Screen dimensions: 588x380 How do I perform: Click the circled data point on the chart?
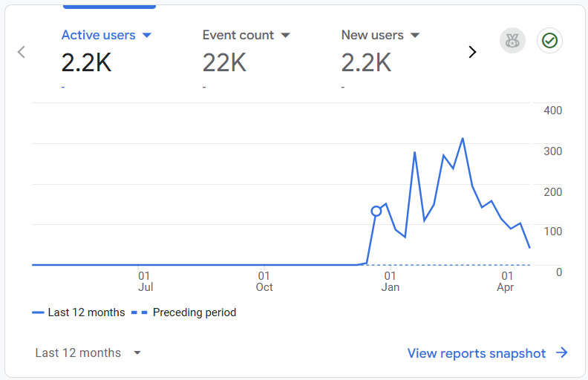coord(376,212)
